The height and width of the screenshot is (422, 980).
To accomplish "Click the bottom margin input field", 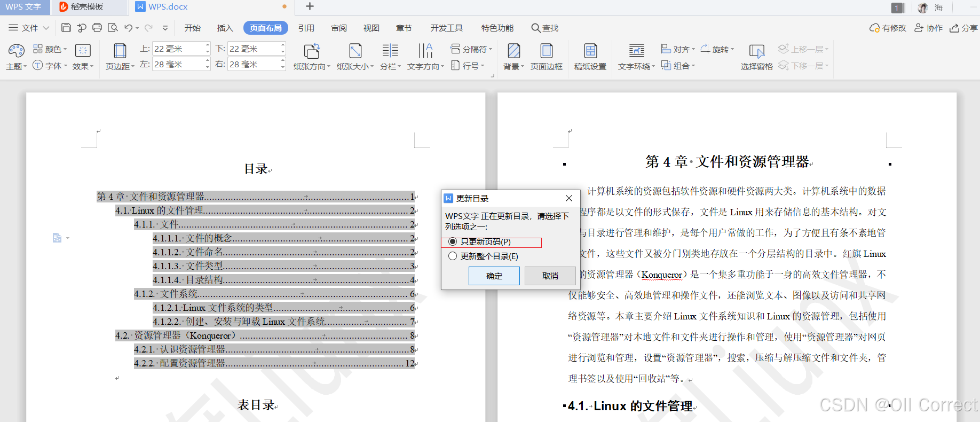I will click(254, 49).
